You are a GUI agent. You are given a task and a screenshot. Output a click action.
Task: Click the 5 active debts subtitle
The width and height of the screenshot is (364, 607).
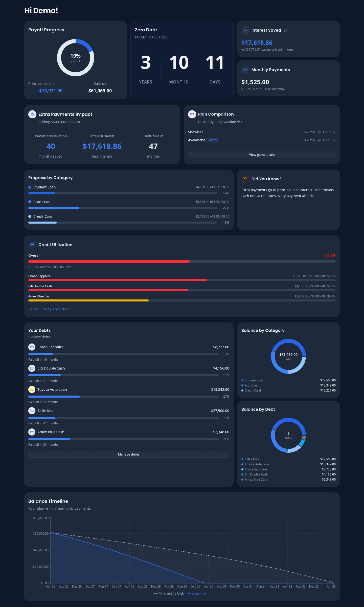click(x=40, y=337)
